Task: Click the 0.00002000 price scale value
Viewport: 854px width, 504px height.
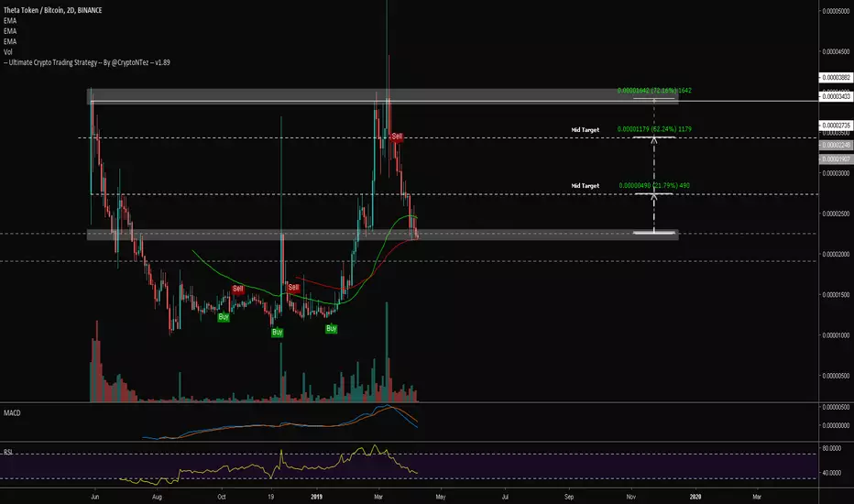Action: click(x=836, y=255)
